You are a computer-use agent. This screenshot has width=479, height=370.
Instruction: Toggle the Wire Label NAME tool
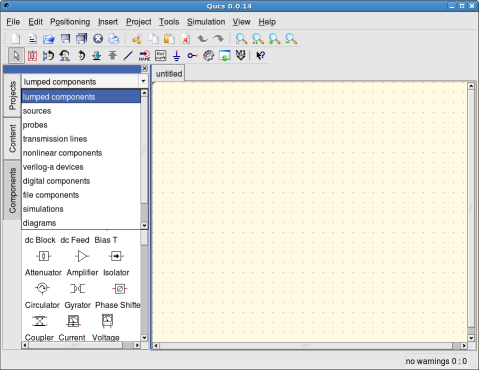144,55
